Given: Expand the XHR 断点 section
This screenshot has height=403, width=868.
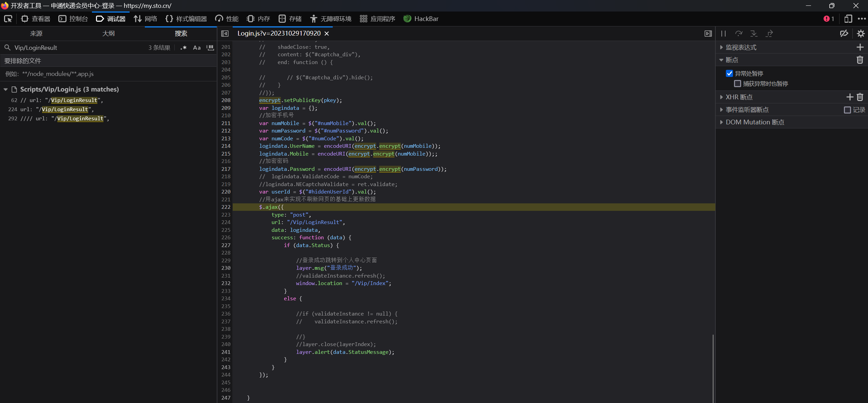Looking at the screenshot, I should coord(721,97).
